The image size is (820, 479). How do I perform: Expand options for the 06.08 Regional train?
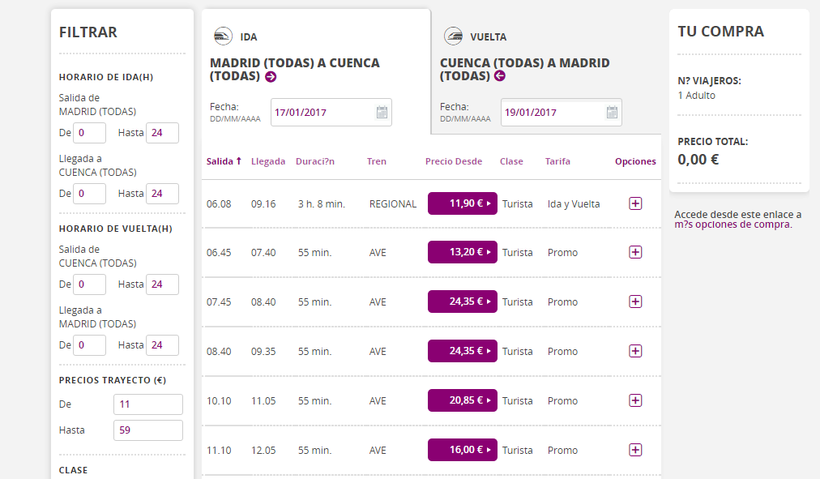[x=635, y=204]
